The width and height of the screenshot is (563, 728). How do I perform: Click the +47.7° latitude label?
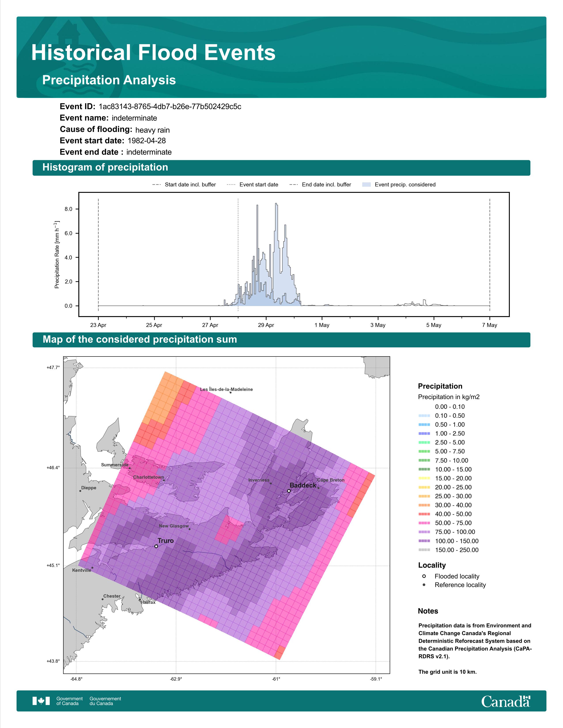click(x=53, y=367)
